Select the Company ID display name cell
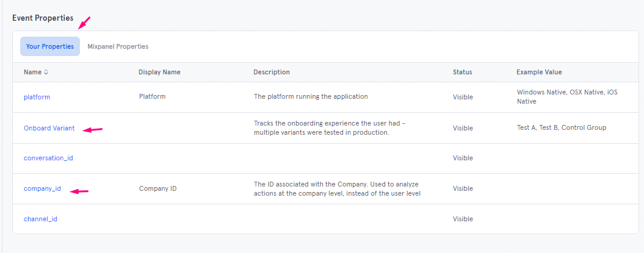 [x=157, y=188]
